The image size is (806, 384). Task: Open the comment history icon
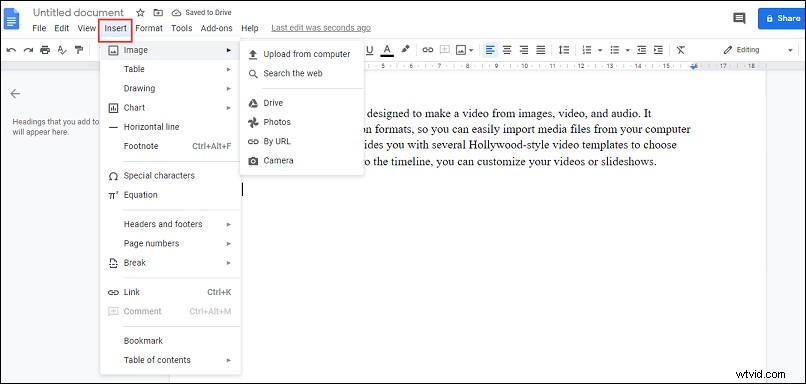[739, 19]
